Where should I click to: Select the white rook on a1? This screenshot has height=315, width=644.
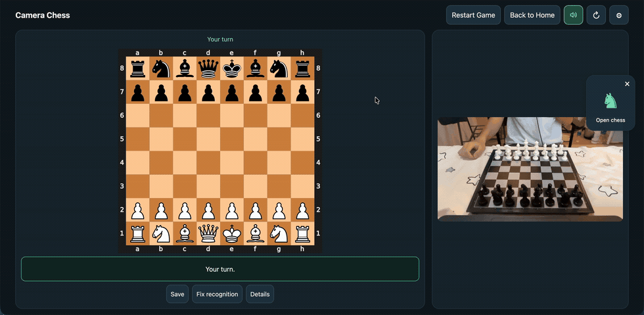[137, 233]
